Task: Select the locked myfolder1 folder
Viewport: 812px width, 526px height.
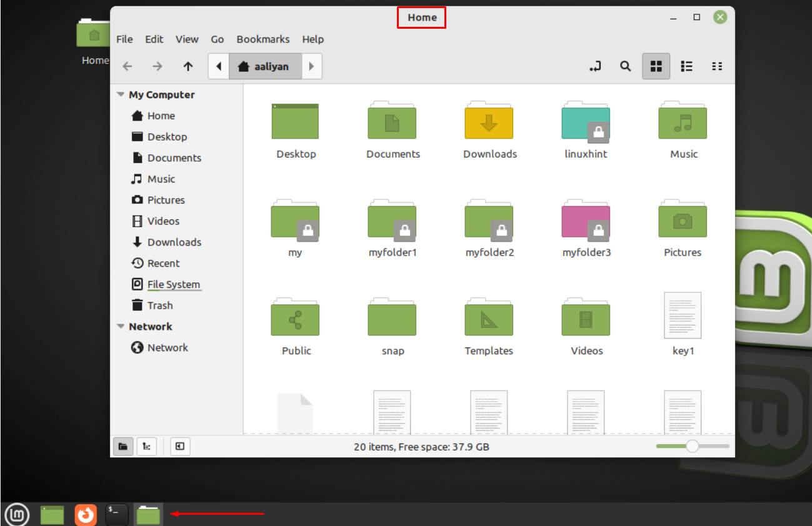Action: [392, 219]
